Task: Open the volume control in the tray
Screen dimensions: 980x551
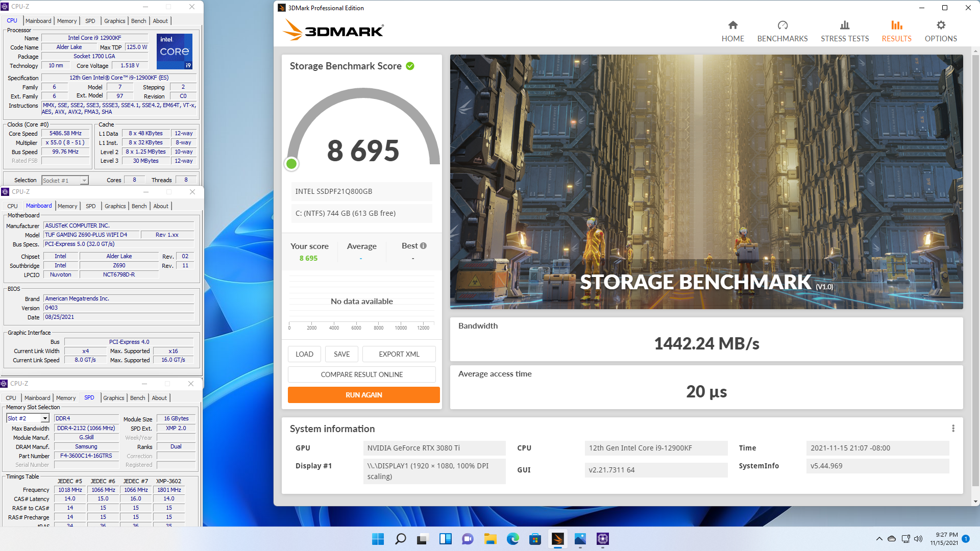Action: [918, 539]
